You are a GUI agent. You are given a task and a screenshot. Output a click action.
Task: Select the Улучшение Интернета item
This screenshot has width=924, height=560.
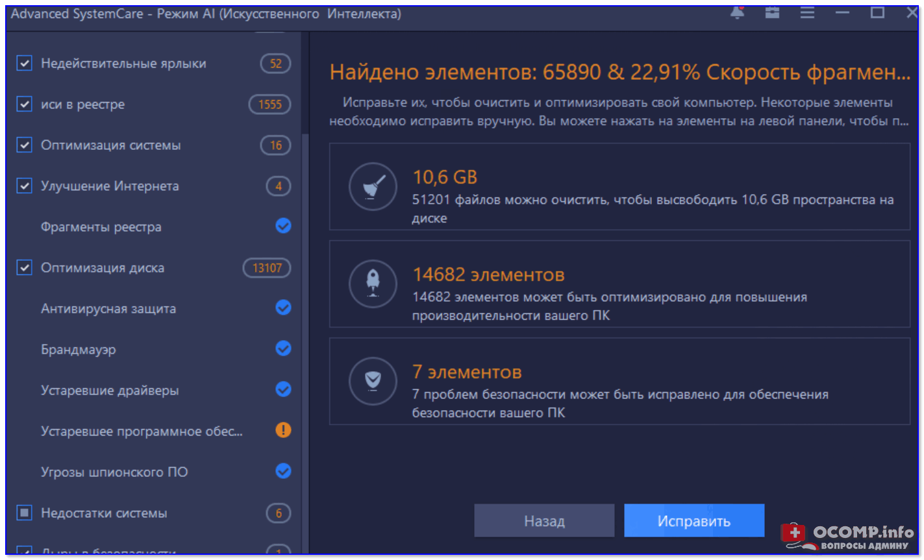pos(110,186)
